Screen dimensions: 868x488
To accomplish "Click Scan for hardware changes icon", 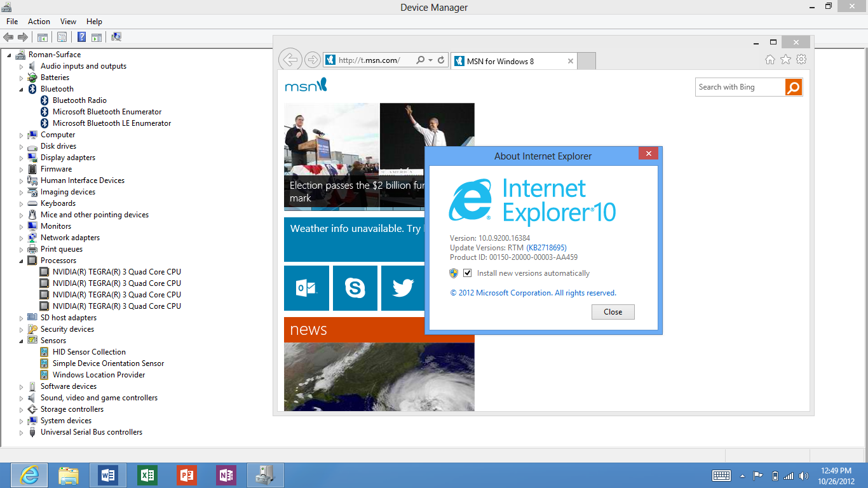I will (116, 37).
